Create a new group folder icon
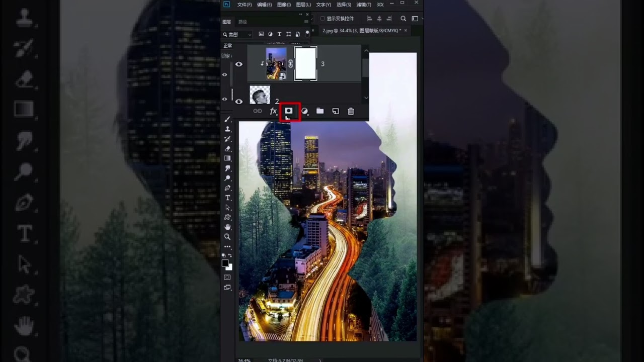This screenshot has height=362, width=644. click(320, 111)
